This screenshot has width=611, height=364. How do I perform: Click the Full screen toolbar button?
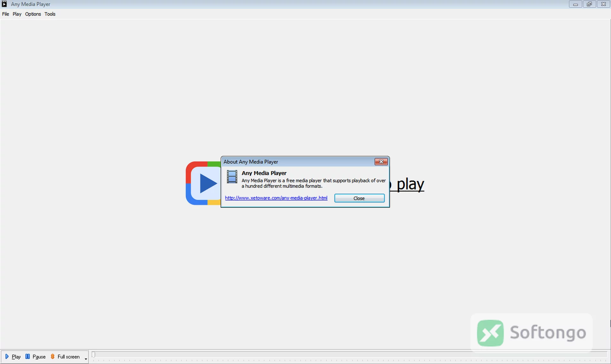click(x=65, y=357)
